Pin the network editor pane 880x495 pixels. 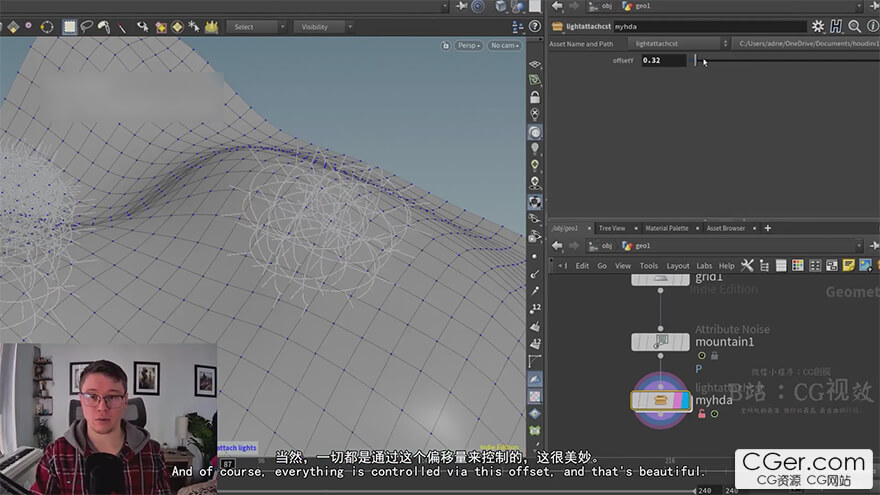pos(874,246)
